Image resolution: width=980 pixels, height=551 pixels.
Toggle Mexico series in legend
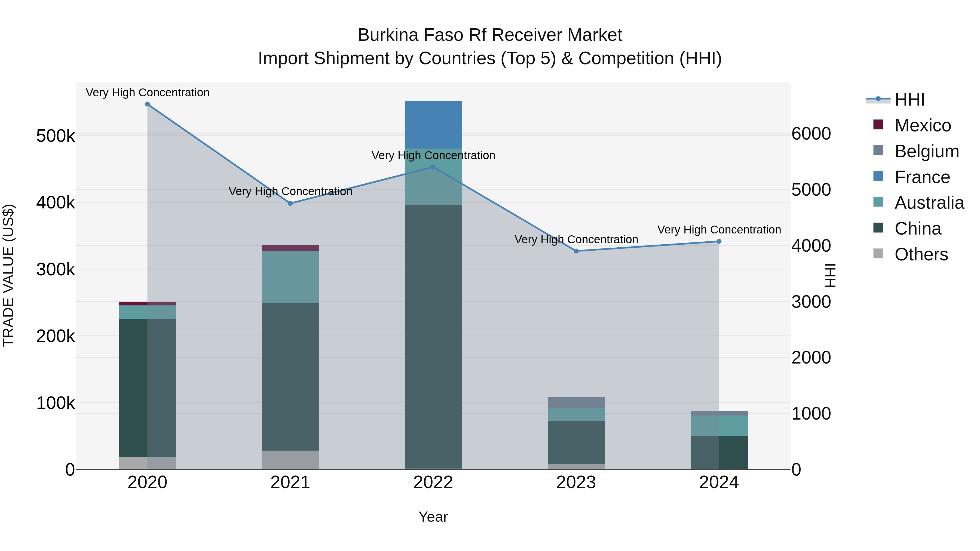click(x=912, y=125)
